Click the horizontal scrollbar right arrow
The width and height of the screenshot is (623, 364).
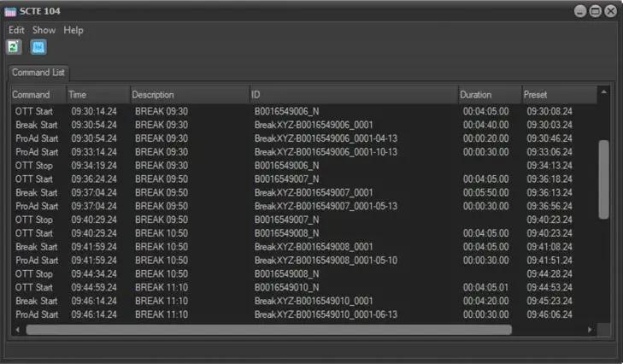589,329
